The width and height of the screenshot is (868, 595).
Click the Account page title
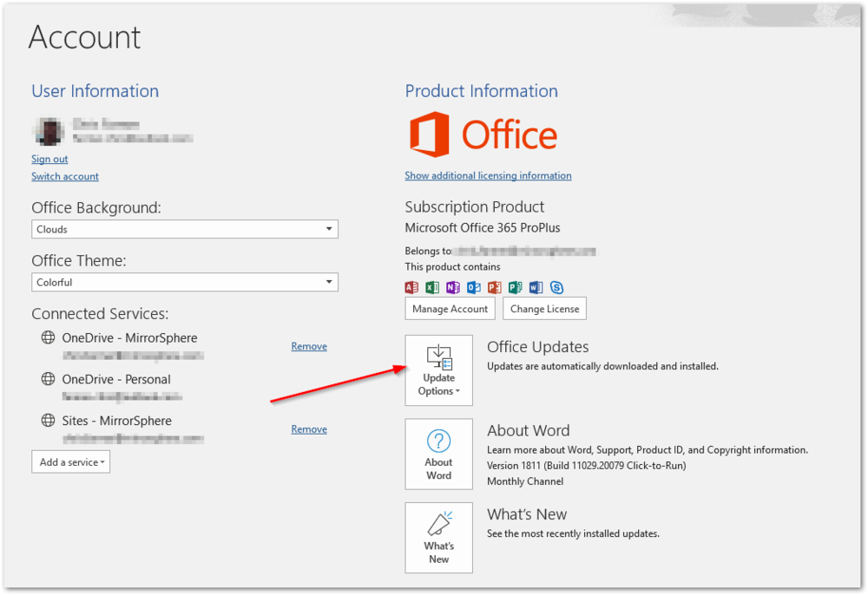84,37
